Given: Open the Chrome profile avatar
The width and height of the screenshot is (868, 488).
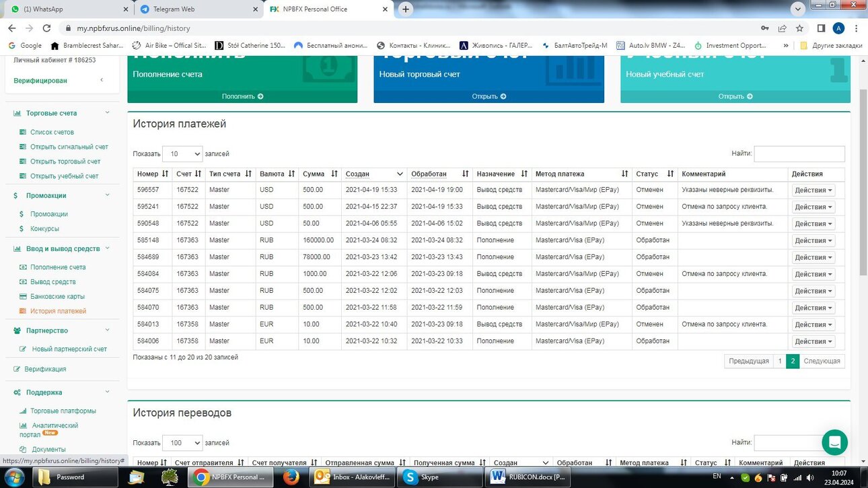Looking at the screenshot, I should coord(838,28).
